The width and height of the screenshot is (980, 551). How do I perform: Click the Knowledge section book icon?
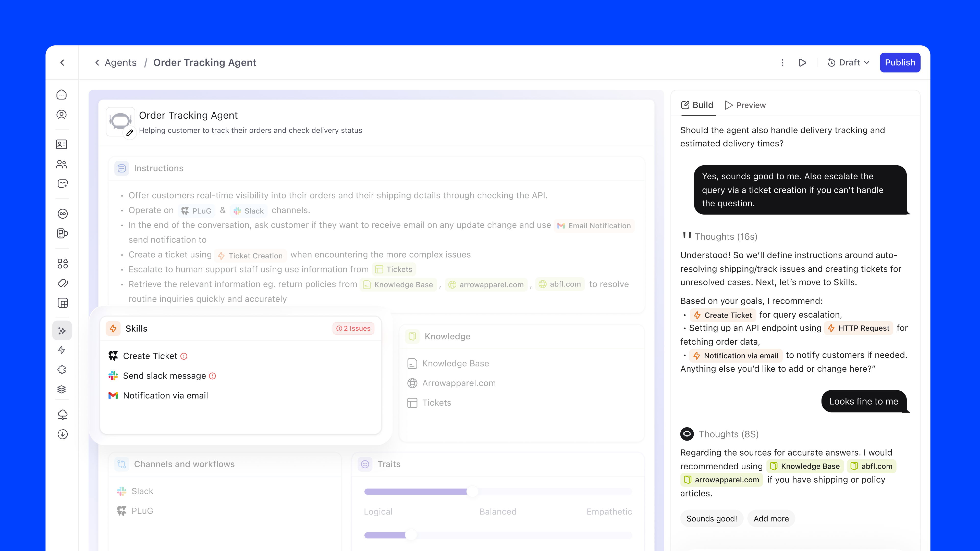(x=412, y=336)
